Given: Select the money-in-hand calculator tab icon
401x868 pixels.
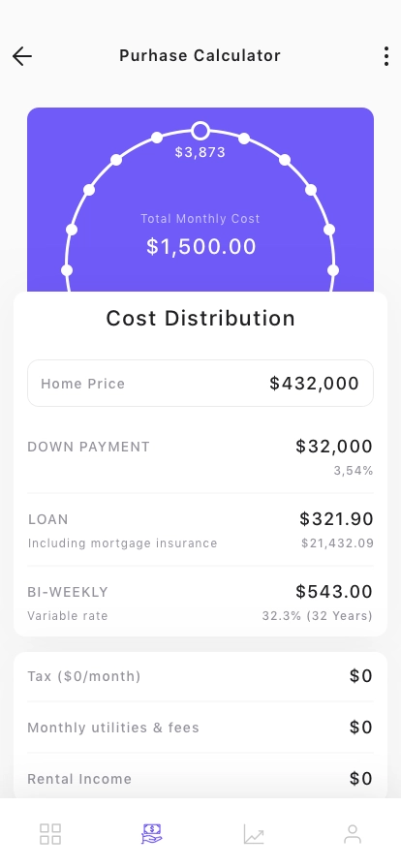Looking at the screenshot, I should (151, 834).
